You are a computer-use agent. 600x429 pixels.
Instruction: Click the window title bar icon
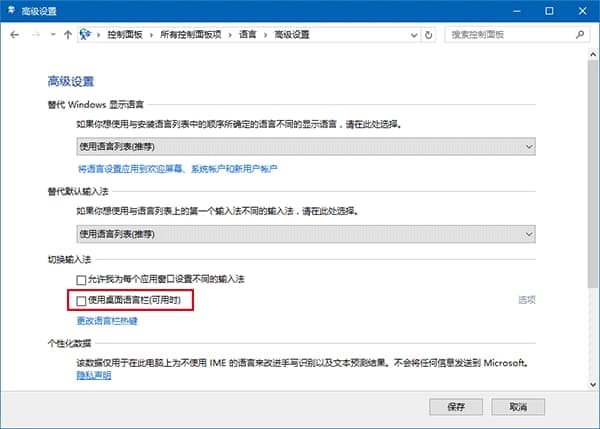pos(11,10)
